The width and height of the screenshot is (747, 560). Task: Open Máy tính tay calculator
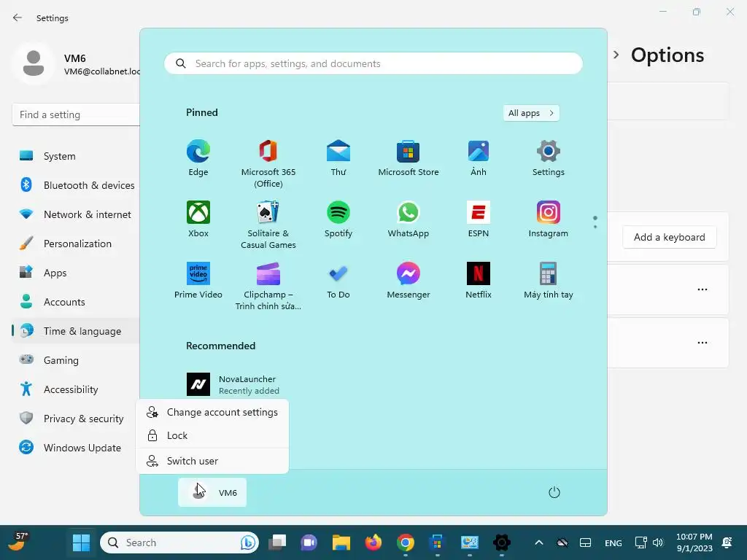click(549, 281)
